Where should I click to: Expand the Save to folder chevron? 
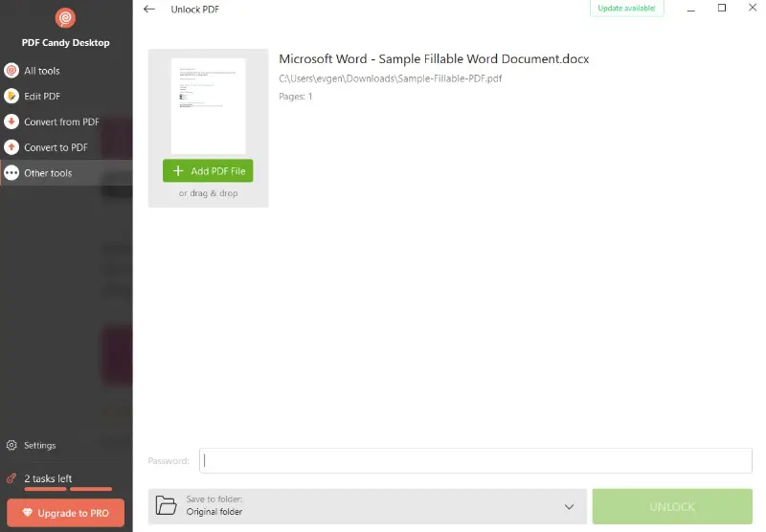pyautogui.click(x=570, y=506)
